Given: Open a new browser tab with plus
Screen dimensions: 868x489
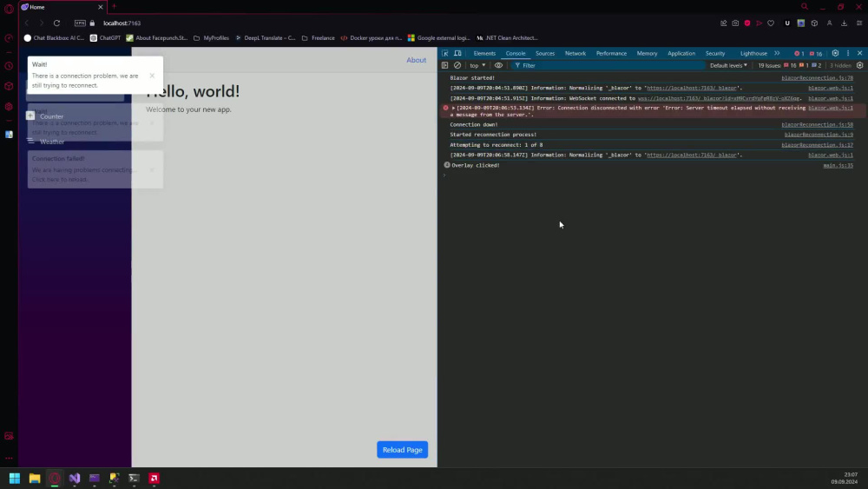Looking at the screenshot, I should 114,7.
